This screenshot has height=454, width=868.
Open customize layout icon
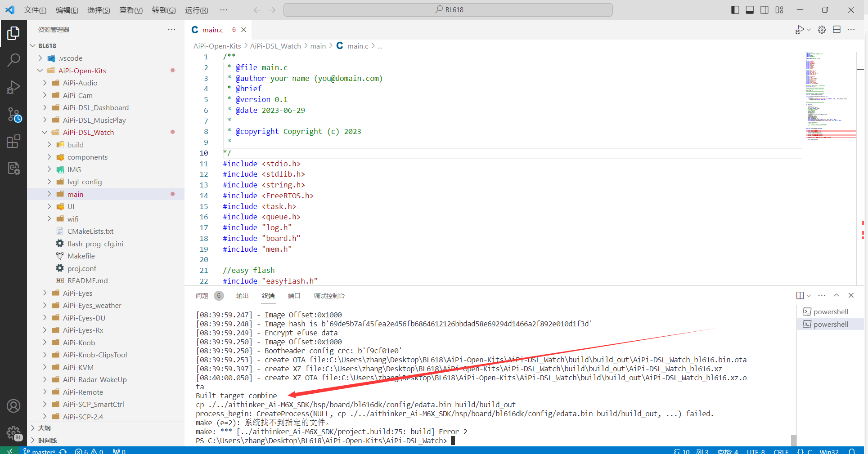779,10
